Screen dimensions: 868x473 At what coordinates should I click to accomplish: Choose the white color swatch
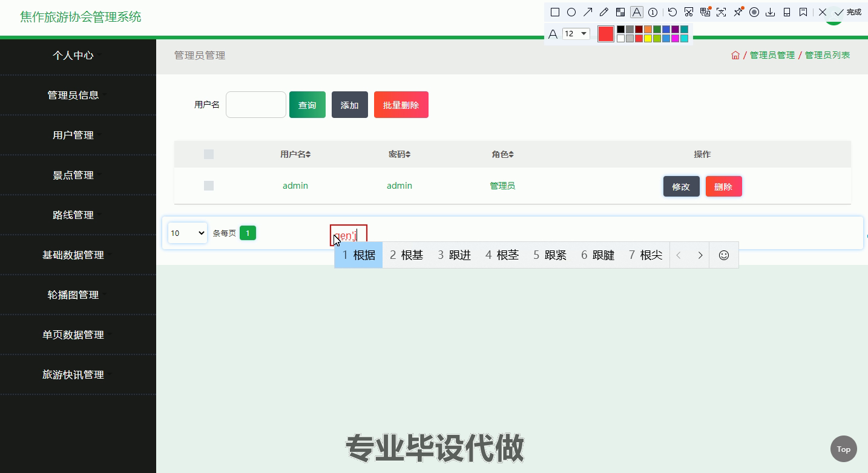(620, 38)
